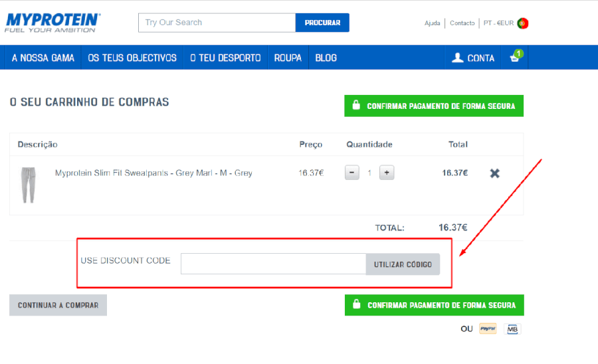Image resolution: width=598 pixels, height=364 pixels.
Task: Increase quantity with the plus button
Action: click(387, 173)
